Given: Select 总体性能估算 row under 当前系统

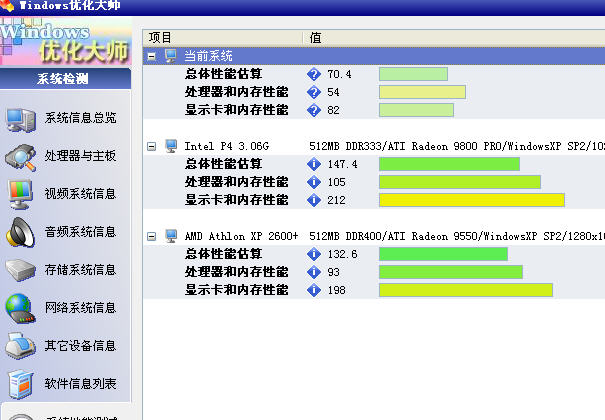Looking at the screenshot, I should tap(374, 74).
